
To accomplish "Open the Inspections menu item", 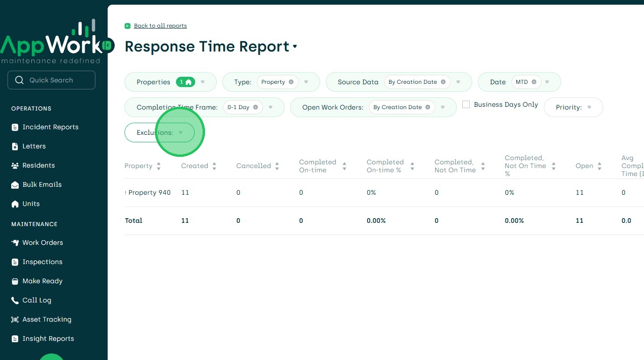I will click(43, 262).
